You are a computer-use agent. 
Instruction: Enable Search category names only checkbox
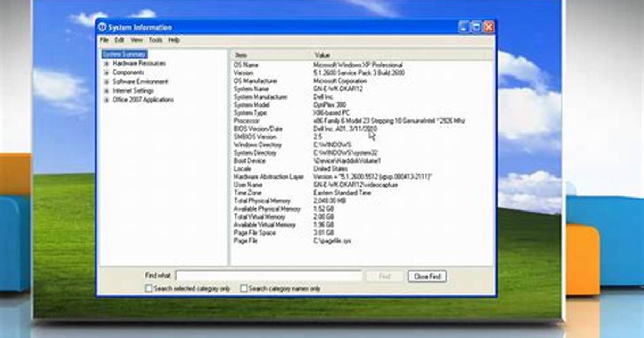click(243, 288)
